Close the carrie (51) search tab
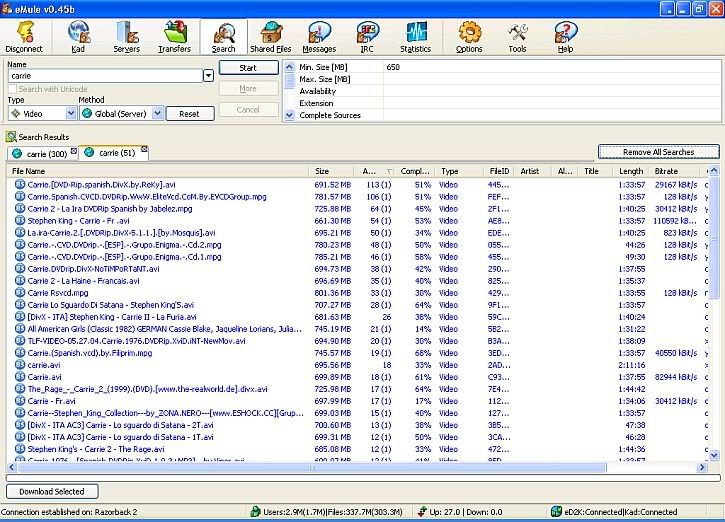This screenshot has height=522, width=725. point(144,149)
